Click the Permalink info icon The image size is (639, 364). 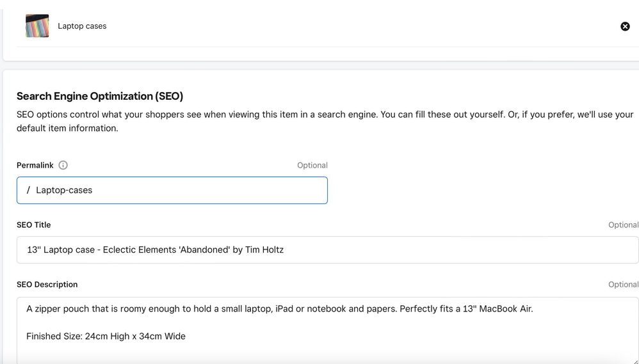click(x=63, y=165)
